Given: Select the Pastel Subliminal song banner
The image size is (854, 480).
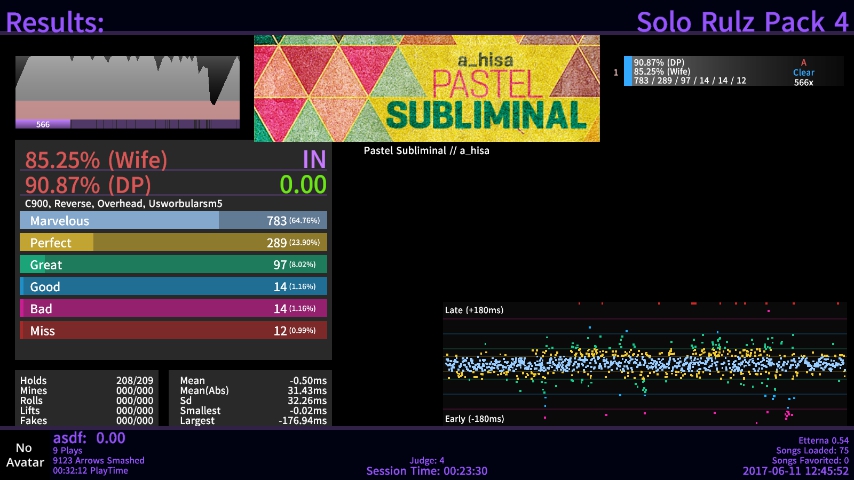Looking at the screenshot, I should tap(427, 89).
